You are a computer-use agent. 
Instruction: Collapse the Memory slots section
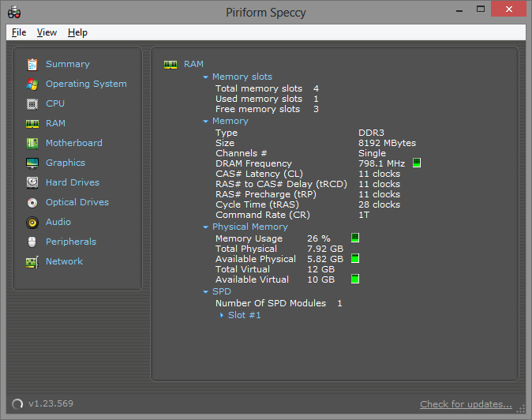tap(205, 77)
